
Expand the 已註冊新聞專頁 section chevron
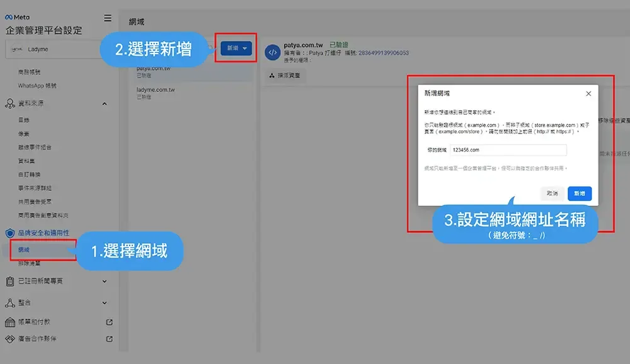(105, 282)
